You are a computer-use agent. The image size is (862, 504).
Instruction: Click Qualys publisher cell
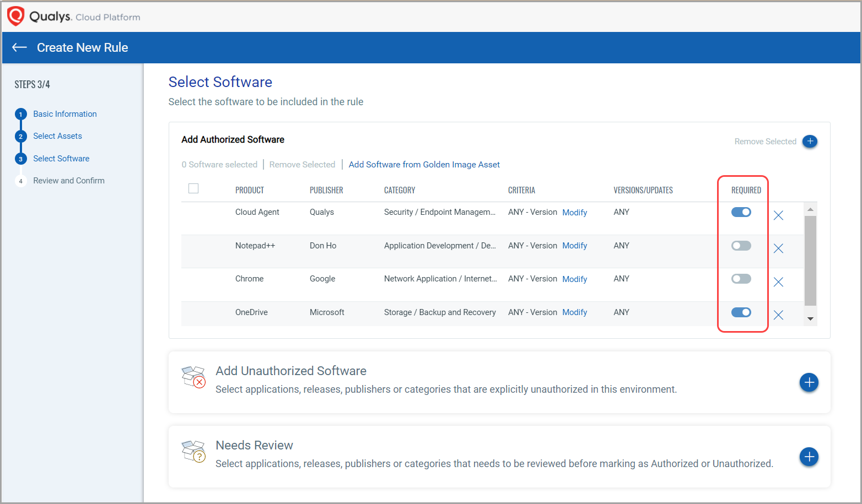point(322,212)
